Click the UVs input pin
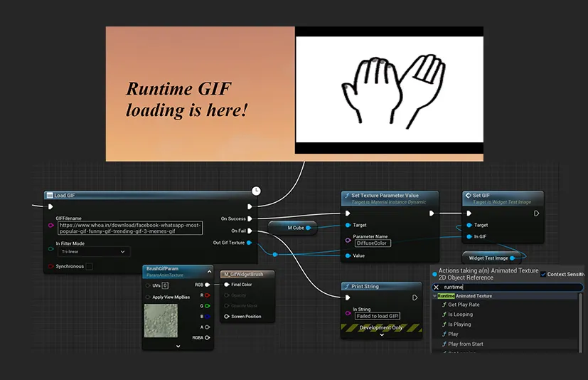 click(148, 286)
